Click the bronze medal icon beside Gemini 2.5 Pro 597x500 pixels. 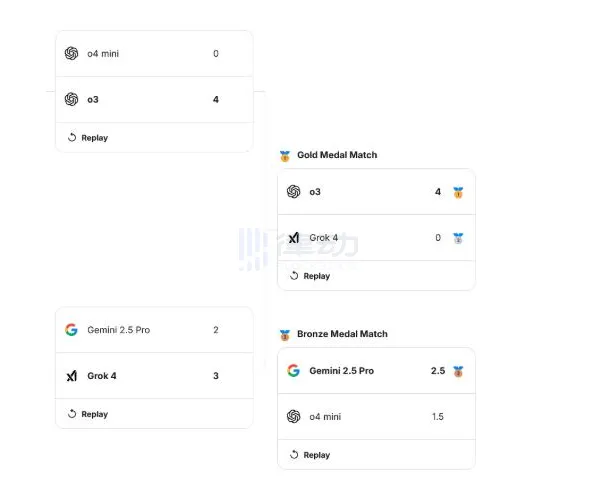tap(458, 371)
